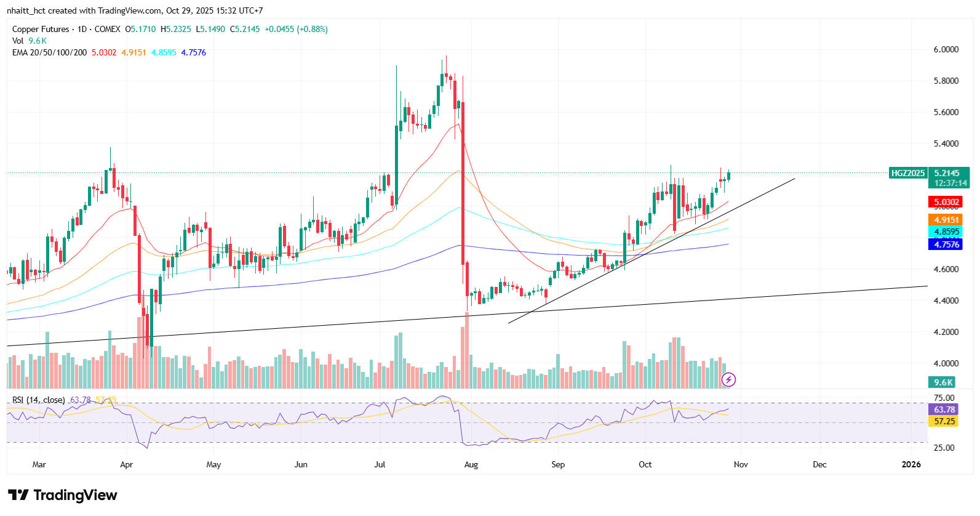Click the 6.0000 level on price axis
The image size is (980, 516).
(946, 49)
